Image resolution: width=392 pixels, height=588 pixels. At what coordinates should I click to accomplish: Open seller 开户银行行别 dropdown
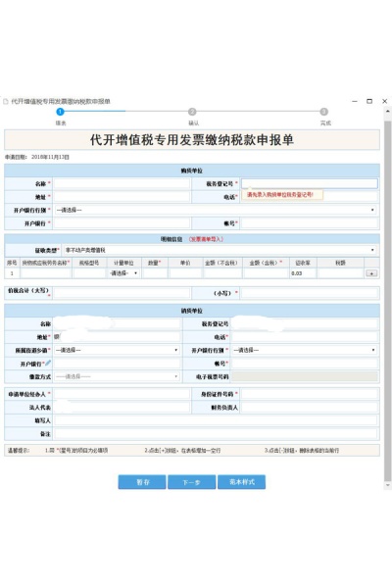click(x=305, y=350)
